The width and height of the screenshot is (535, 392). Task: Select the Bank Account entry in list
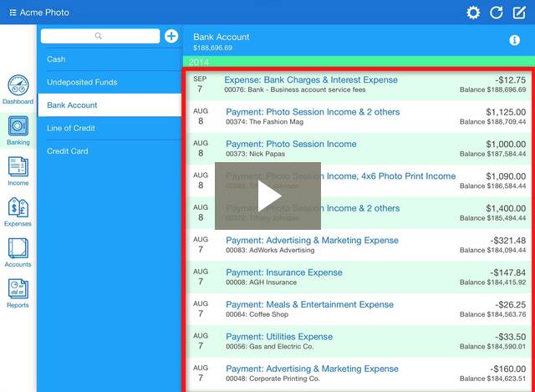pyautogui.click(x=110, y=105)
